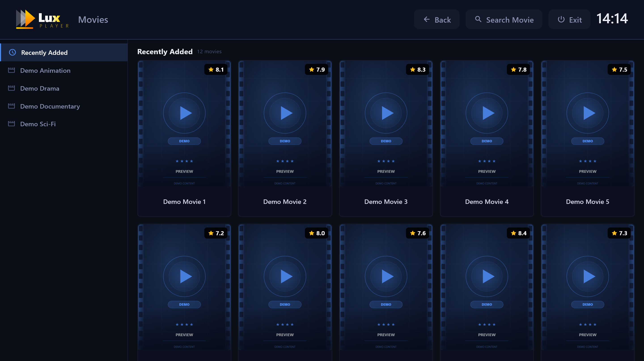Open the Demo Drama category
This screenshot has width=644, height=361.
tap(64, 88)
